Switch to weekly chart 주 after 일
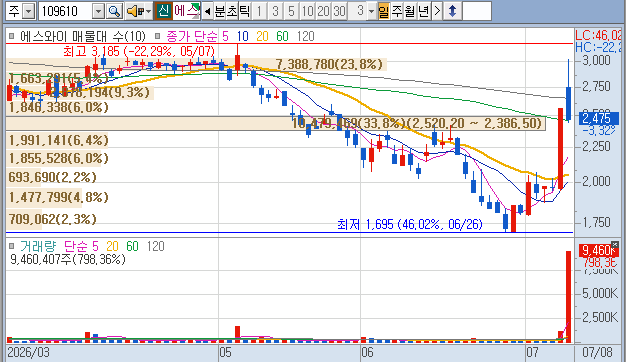The image size is (626, 362). pos(396,11)
